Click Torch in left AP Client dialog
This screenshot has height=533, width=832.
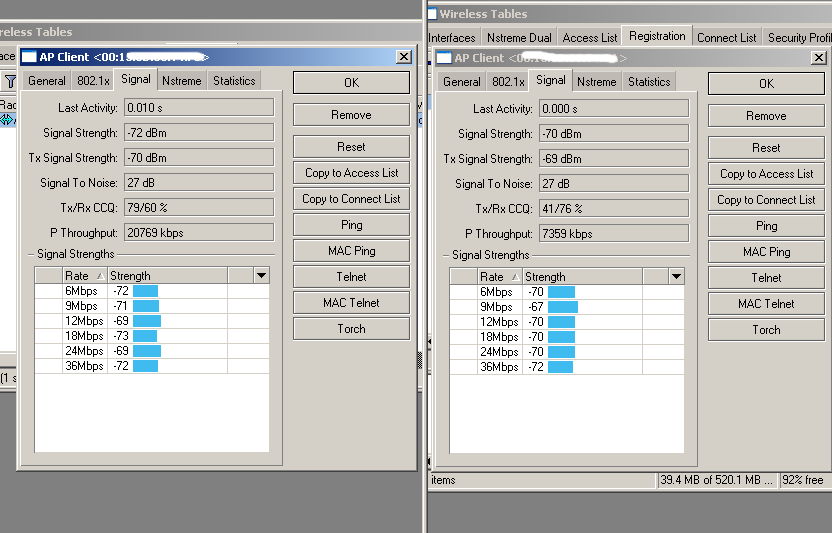pos(351,329)
